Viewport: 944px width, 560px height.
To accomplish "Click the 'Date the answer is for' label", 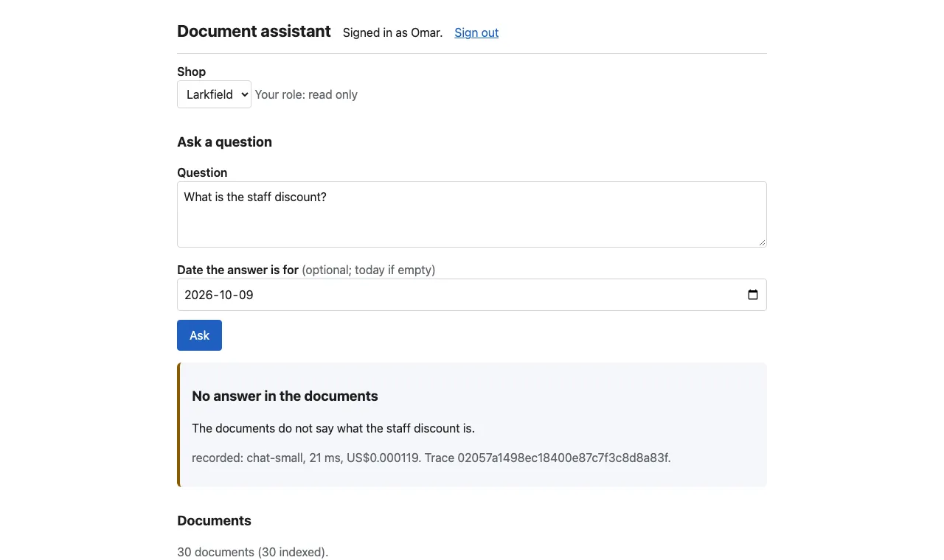I will (x=237, y=270).
